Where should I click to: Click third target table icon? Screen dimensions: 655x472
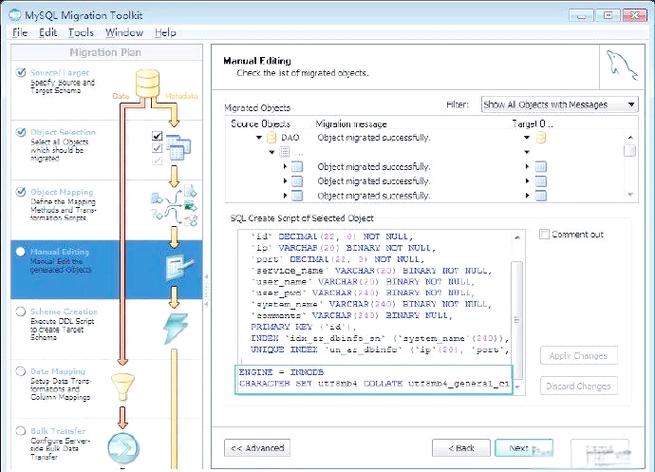pos(541,195)
